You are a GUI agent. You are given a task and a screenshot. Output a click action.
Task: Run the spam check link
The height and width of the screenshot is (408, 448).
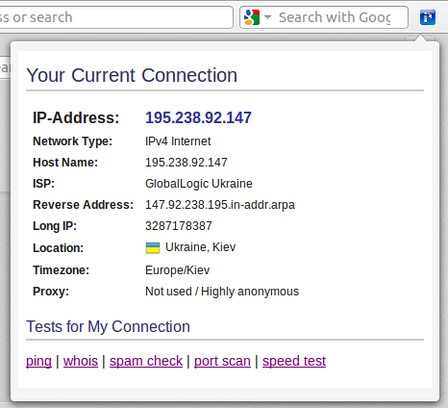coord(146,361)
